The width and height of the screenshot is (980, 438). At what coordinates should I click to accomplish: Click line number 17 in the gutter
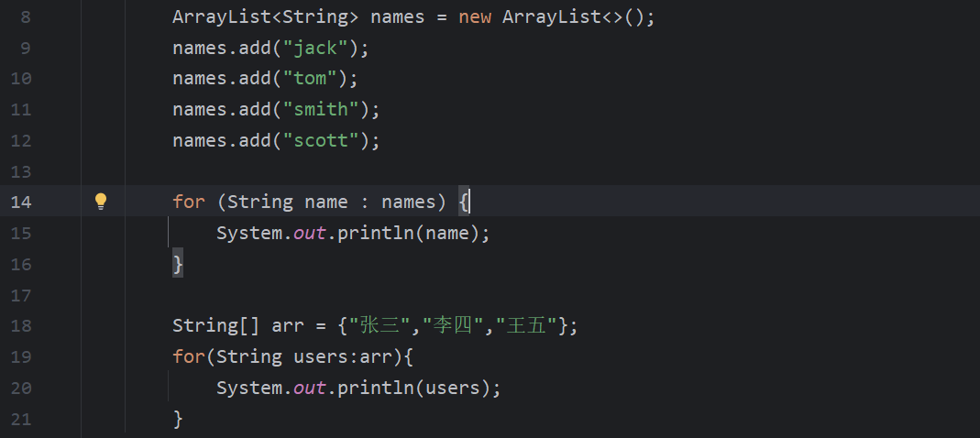pyautogui.click(x=20, y=296)
